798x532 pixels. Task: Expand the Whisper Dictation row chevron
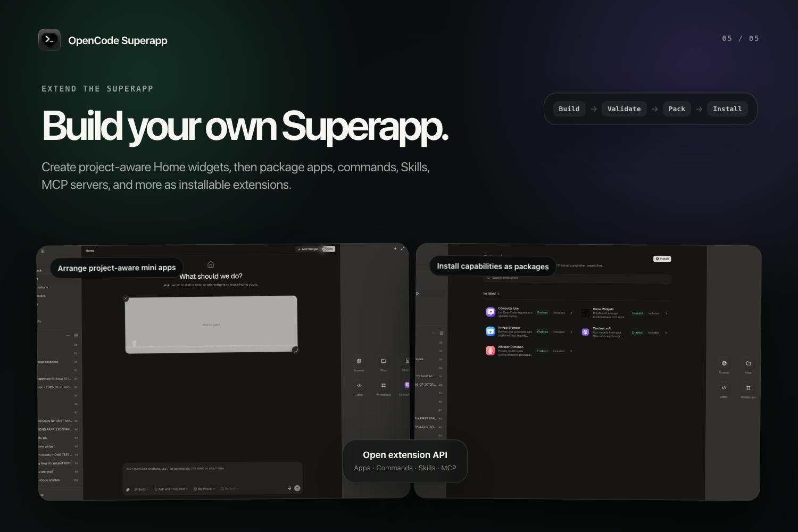(571, 351)
